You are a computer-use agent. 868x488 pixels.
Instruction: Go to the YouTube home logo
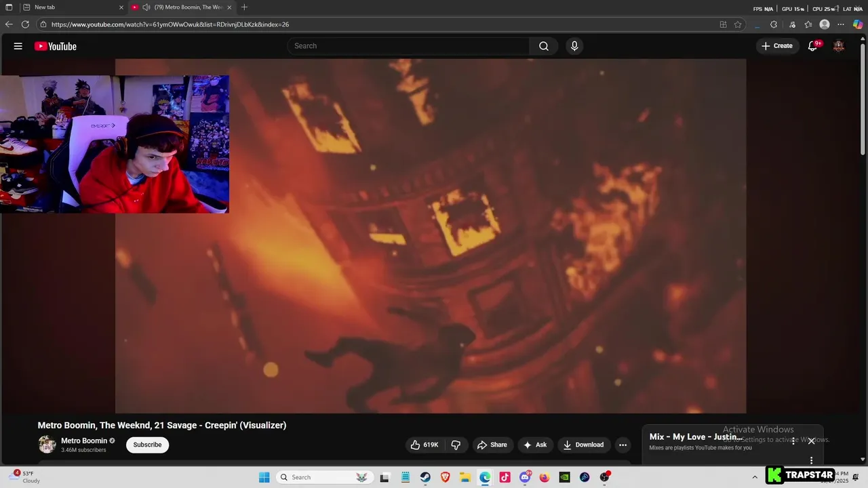56,46
